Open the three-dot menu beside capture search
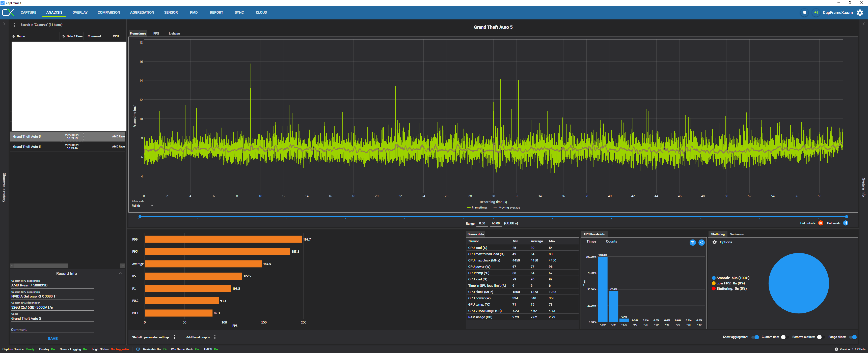The width and height of the screenshot is (868, 353). tap(14, 25)
